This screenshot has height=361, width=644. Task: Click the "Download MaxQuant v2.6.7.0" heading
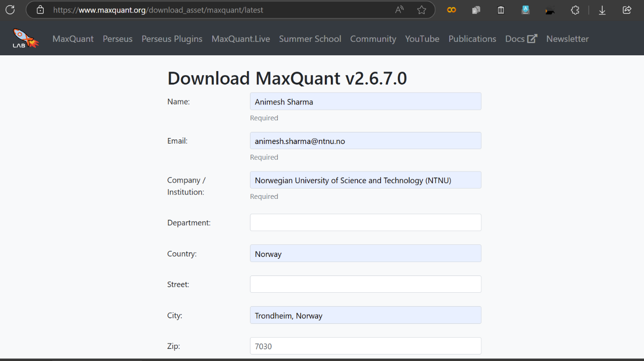point(287,78)
